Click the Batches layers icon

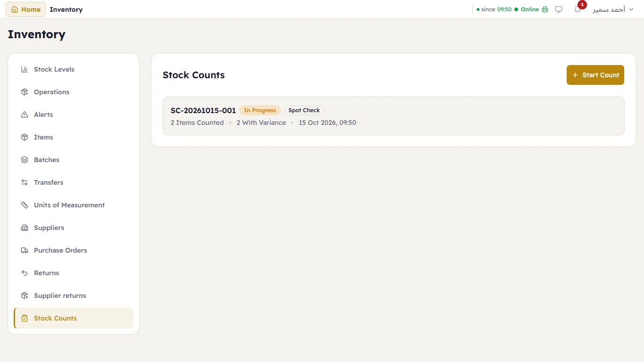(x=25, y=160)
